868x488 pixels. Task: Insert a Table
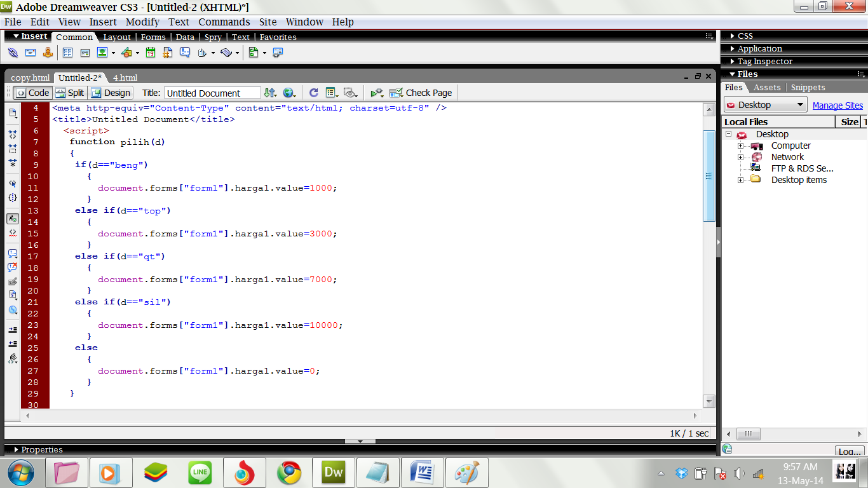coord(68,53)
